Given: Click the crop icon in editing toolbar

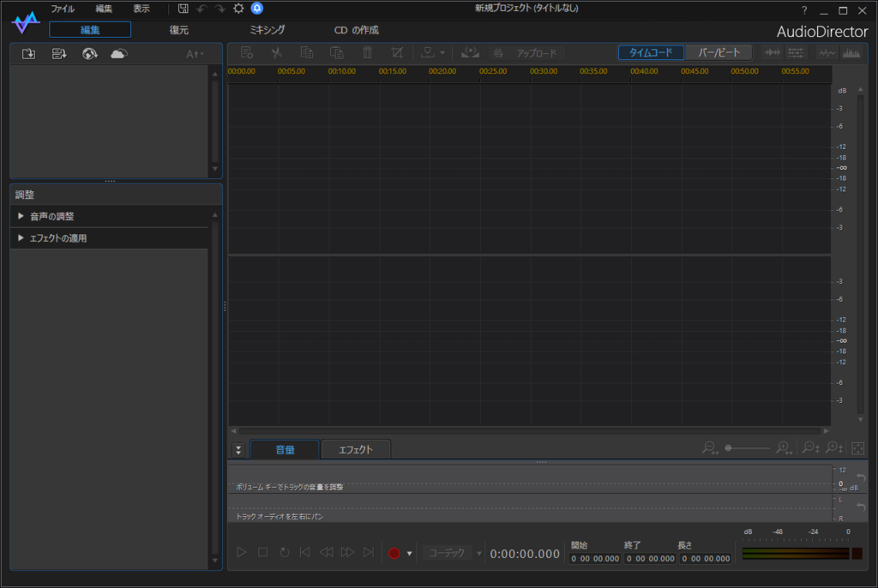Looking at the screenshot, I should click(397, 52).
